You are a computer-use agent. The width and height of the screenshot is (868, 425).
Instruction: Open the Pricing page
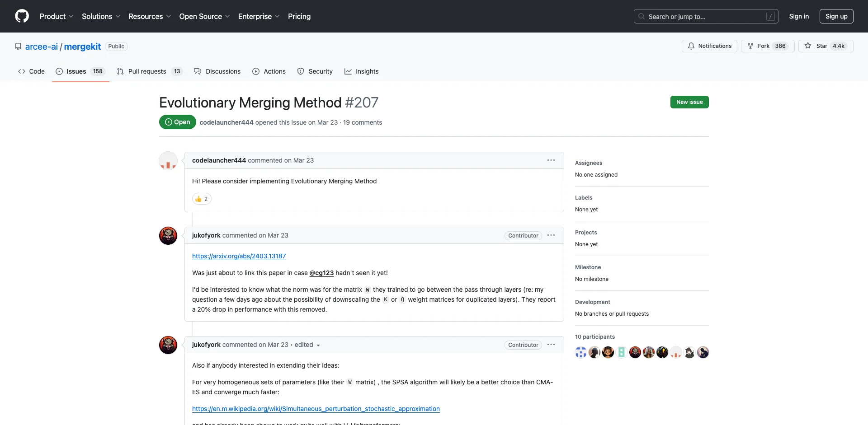point(299,16)
